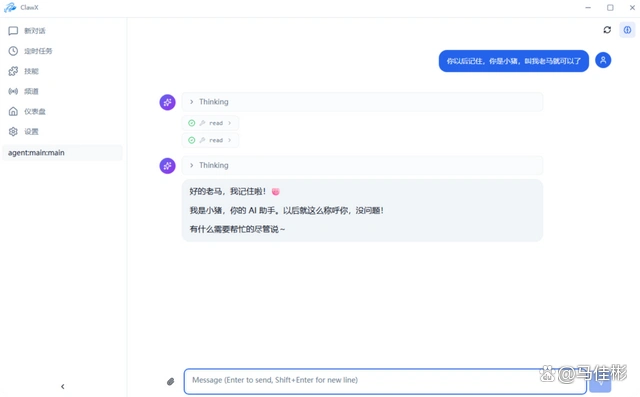
Task: Click the green check on second read call
Action: [191, 140]
